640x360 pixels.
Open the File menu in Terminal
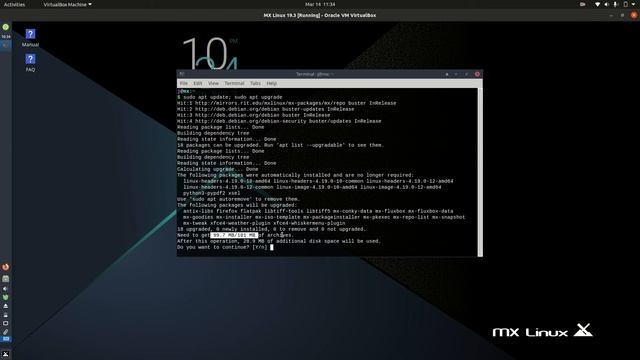[184, 83]
